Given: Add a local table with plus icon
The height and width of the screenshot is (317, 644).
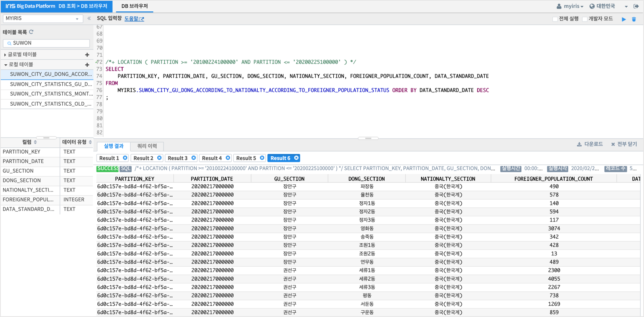Looking at the screenshot, I should pyautogui.click(x=87, y=64).
